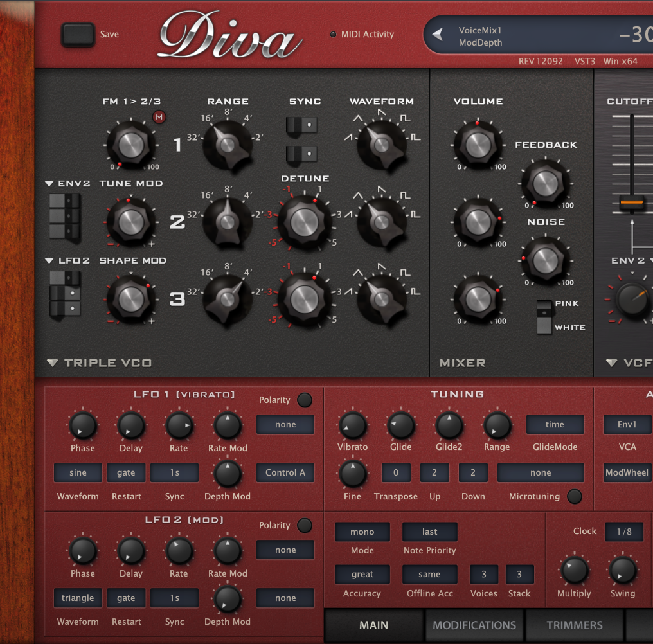The height and width of the screenshot is (644, 653).
Task: Toggle top ENV2 Tune Mod switch
Action: 64,201
